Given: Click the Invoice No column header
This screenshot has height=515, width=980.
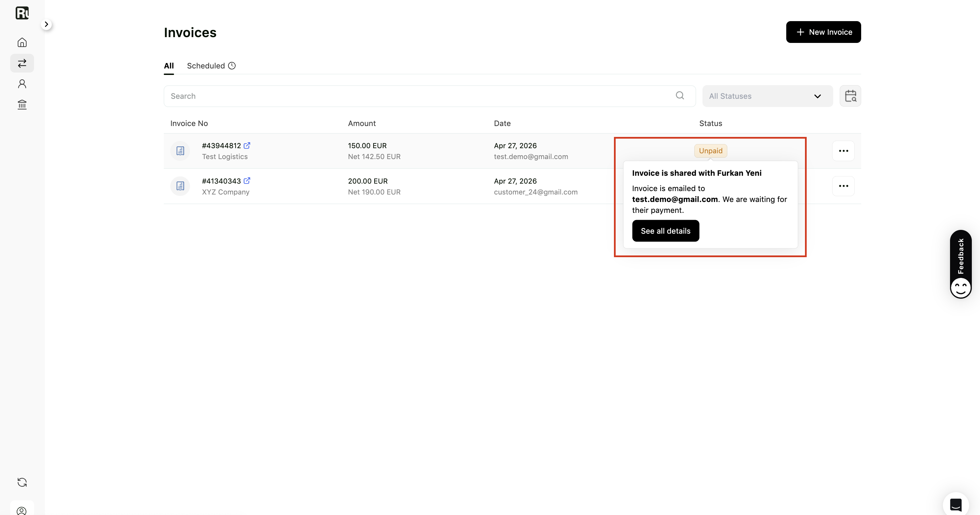Looking at the screenshot, I should tap(189, 123).
